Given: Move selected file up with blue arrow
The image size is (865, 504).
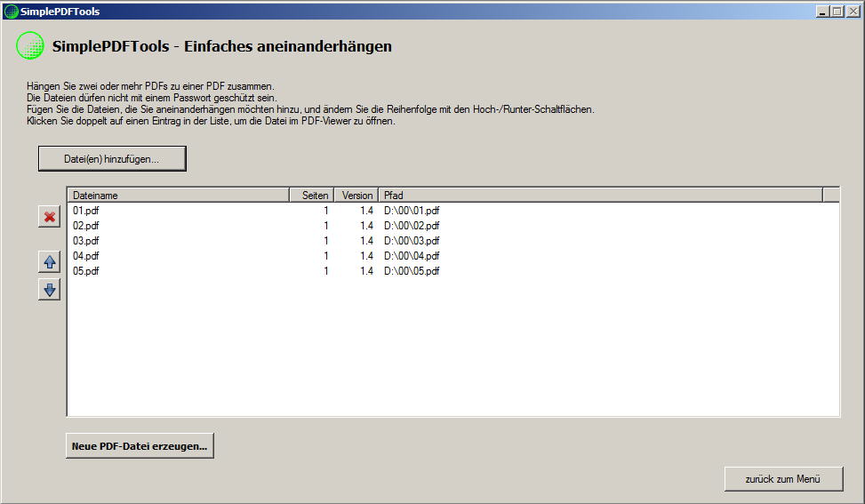Looking at the screenshot, I should point(50,262).
